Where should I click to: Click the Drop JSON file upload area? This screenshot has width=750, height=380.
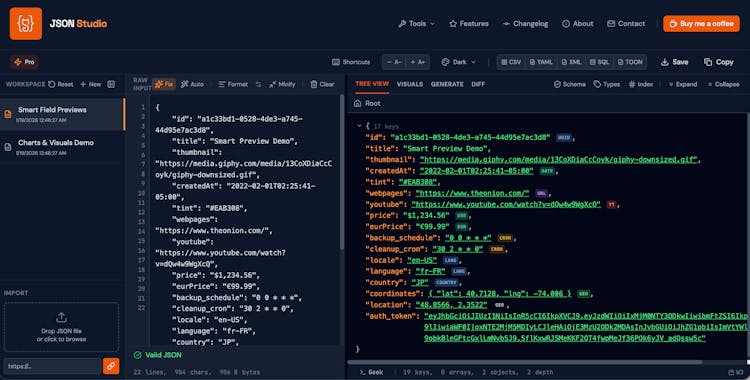(x=61, y=327)
